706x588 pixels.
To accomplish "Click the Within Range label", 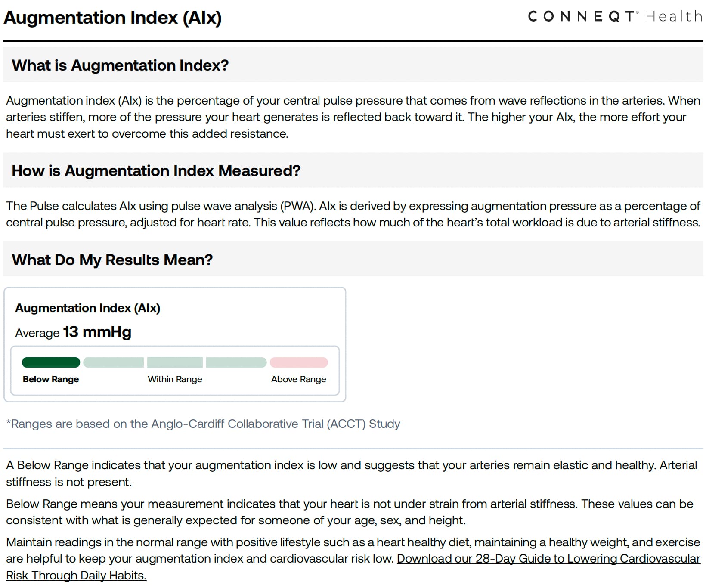I will 175,379.
